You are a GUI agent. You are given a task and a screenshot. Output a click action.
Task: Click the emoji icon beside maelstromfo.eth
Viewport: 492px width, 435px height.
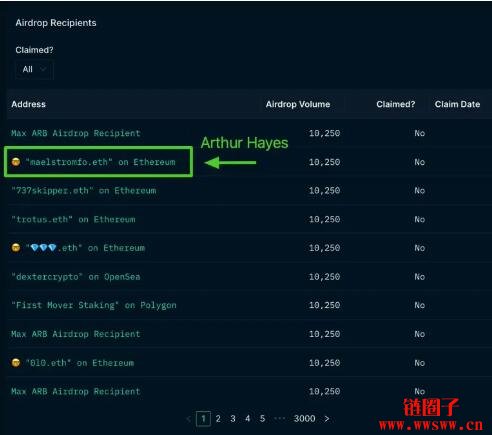16,162
